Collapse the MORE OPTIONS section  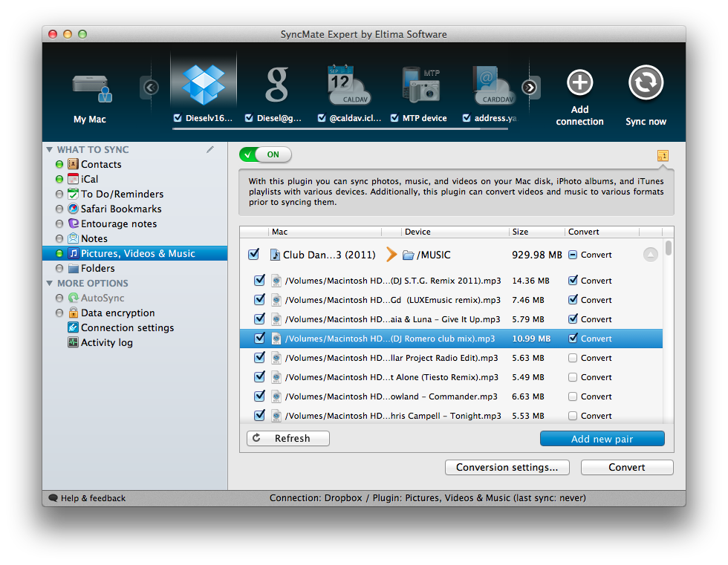pyautogui.click(x=50, y=283)
